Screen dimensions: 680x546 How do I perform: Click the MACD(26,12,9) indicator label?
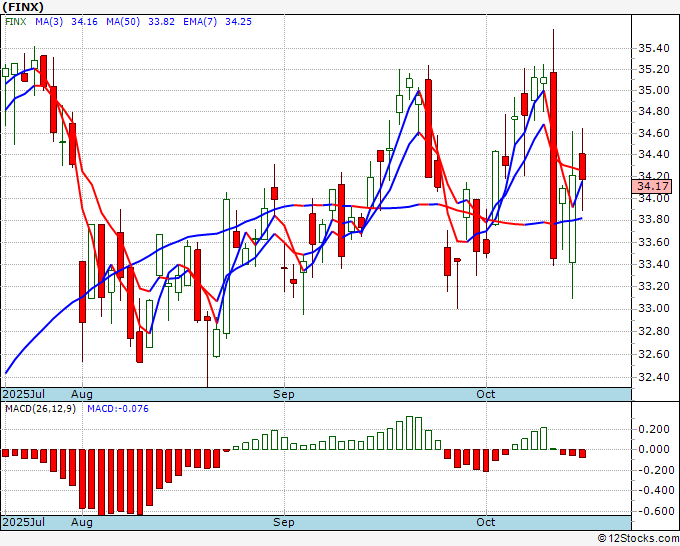point(40,409)
